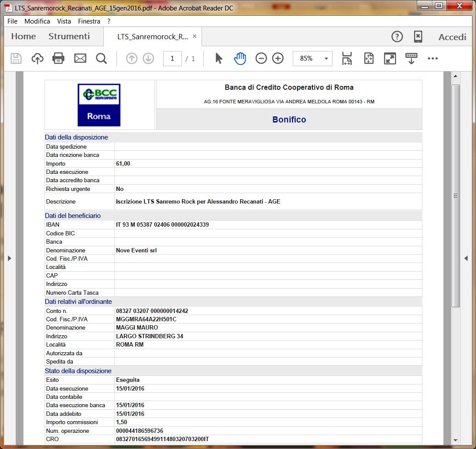476x449 pixels.
Task: Zoom in with plus button
Action: (x=278, y=58)
